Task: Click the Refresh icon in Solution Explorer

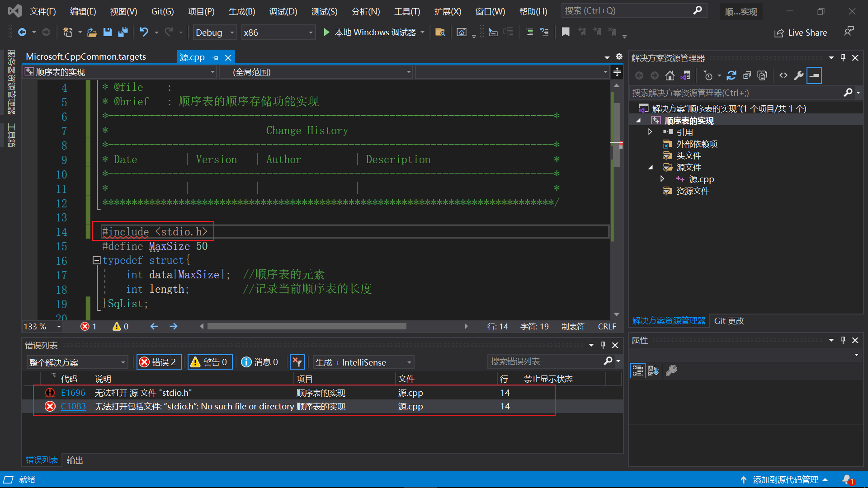Action: tap(731, 75)
